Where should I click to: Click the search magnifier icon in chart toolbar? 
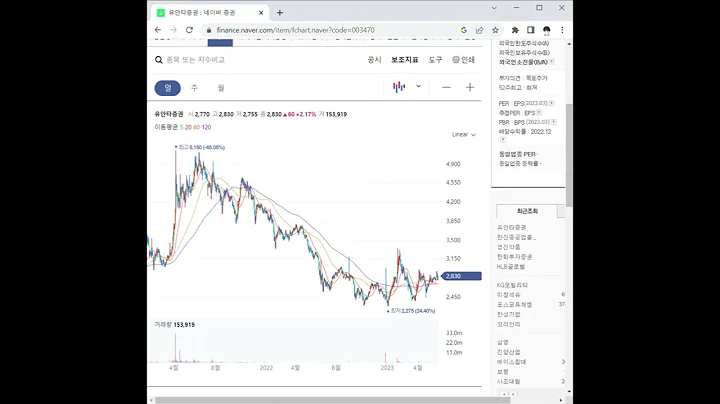[x=159, y=60]
